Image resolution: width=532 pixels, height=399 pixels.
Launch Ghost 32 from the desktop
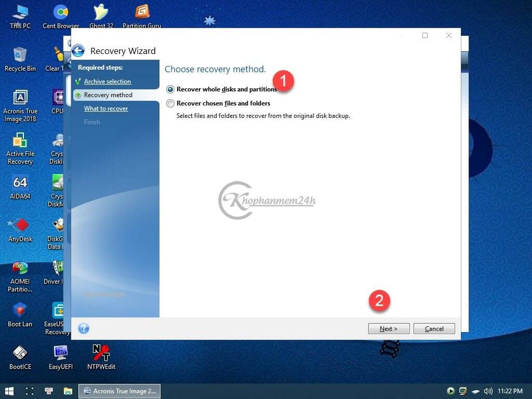click(101, 12)
